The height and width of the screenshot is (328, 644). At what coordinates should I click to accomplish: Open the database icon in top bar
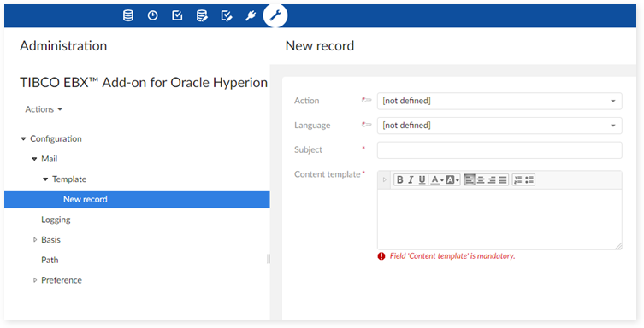[x=128, y=16]
